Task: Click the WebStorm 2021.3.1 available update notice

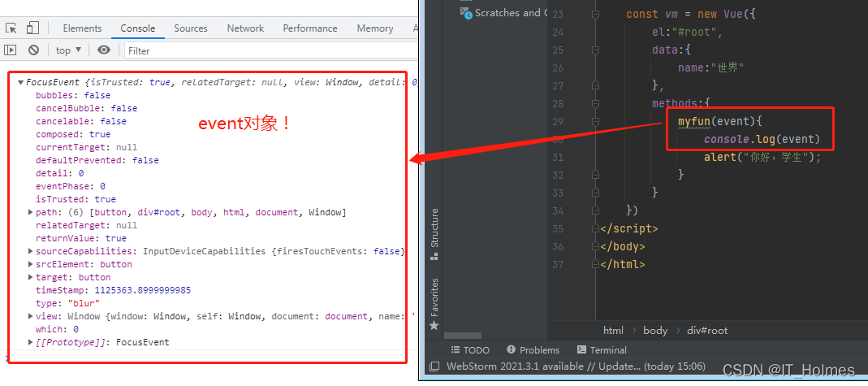Action: 576,366
